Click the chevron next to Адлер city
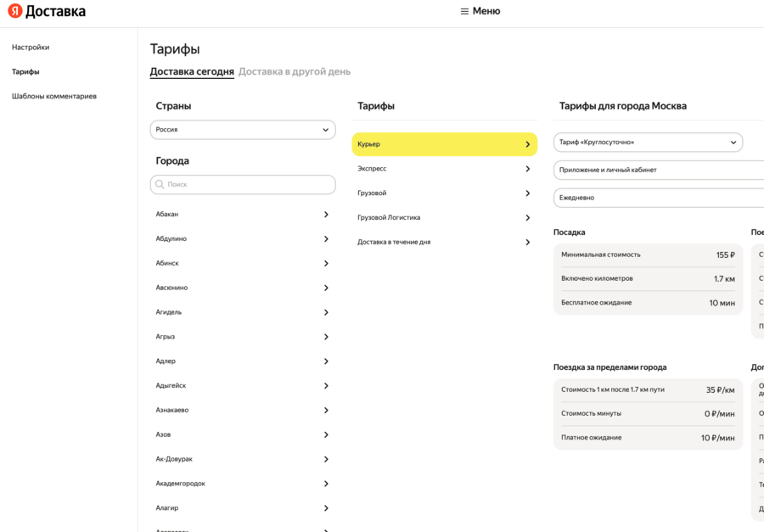This screenshot has width=764, height=532. coord(326,361)
